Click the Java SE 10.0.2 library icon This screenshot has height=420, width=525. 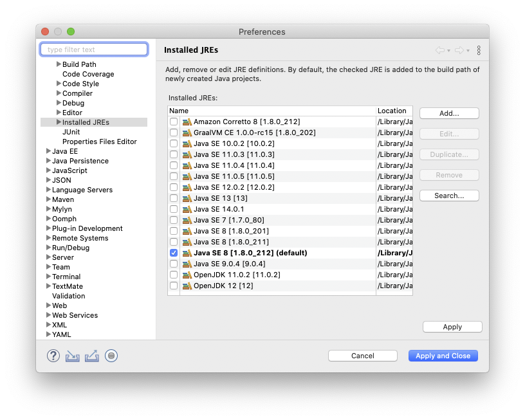[x=187, y=143]
